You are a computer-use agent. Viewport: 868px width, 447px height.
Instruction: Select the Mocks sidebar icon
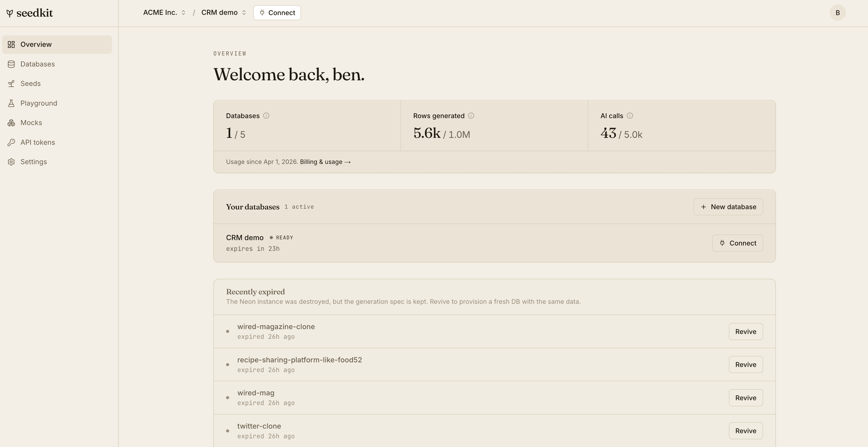tap(12, 122)
